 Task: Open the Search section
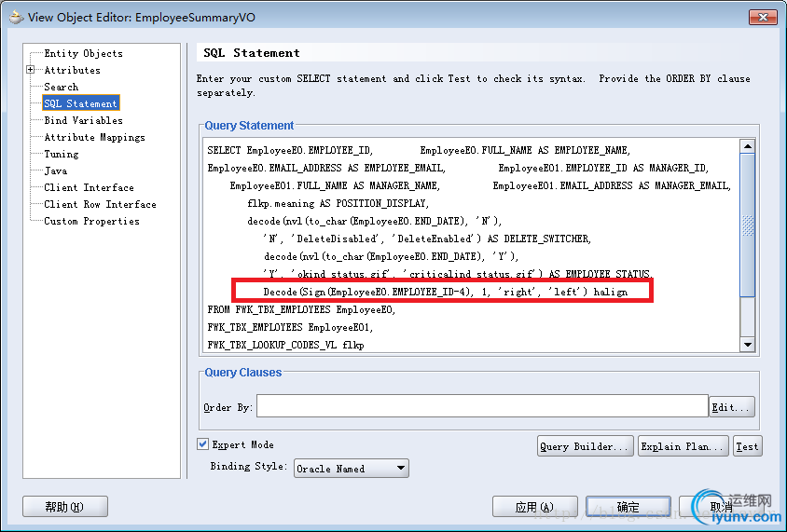tap(62, 87)
